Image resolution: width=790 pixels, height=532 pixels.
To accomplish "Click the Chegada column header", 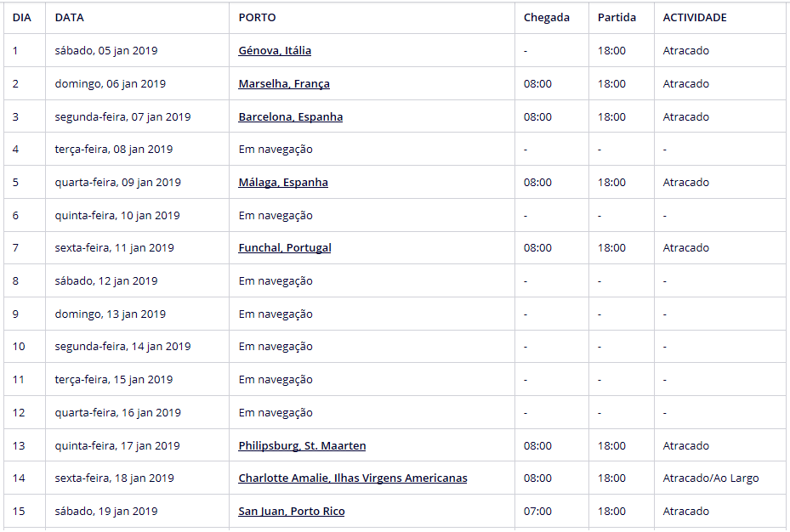I will [547, 18].
